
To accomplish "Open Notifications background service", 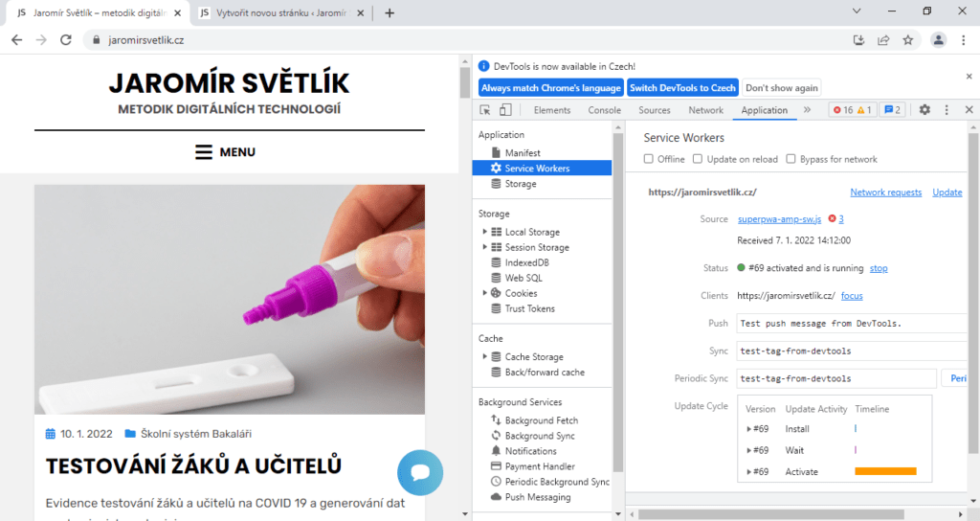I will click(x=530, y=451).
